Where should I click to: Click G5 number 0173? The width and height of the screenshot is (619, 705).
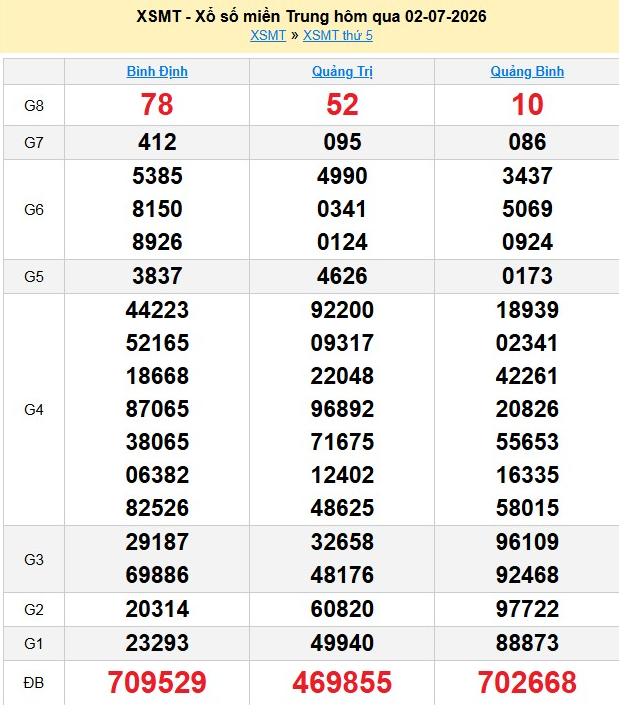click(x=527, y=276)
